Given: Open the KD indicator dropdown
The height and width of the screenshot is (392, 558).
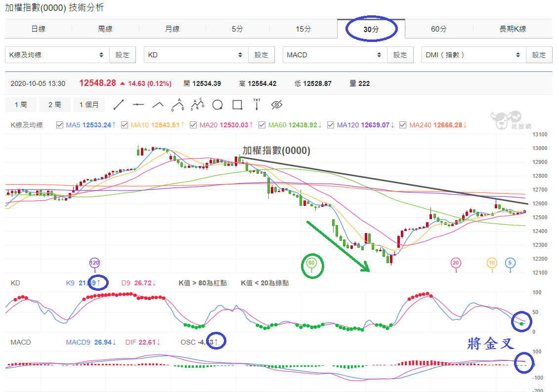Looking at the screenshot, I should pyautogui.click(x=196, y=55).
